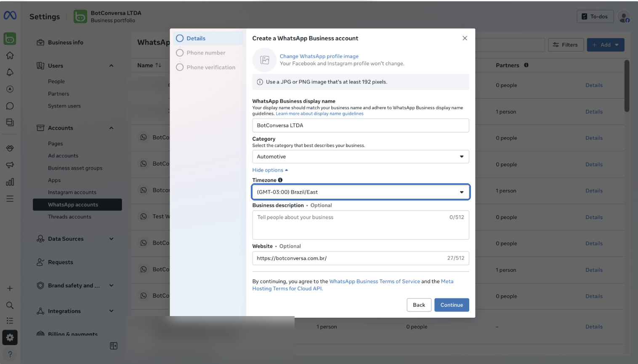Image resolution: width=638 pixels, height=364 pixels.
Task: Click the Business description text area
Action: point(361,225)
